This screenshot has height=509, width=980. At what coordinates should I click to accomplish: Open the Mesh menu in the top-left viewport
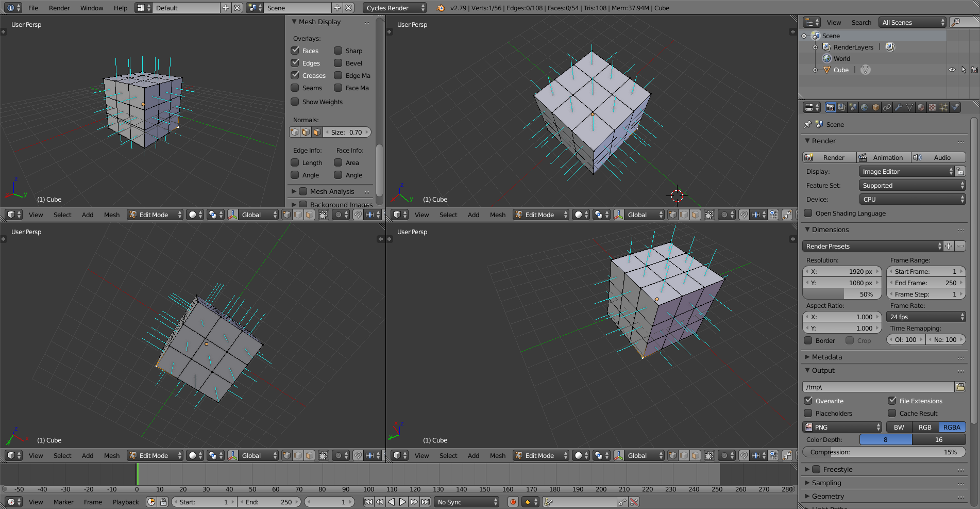click(111, 215)
